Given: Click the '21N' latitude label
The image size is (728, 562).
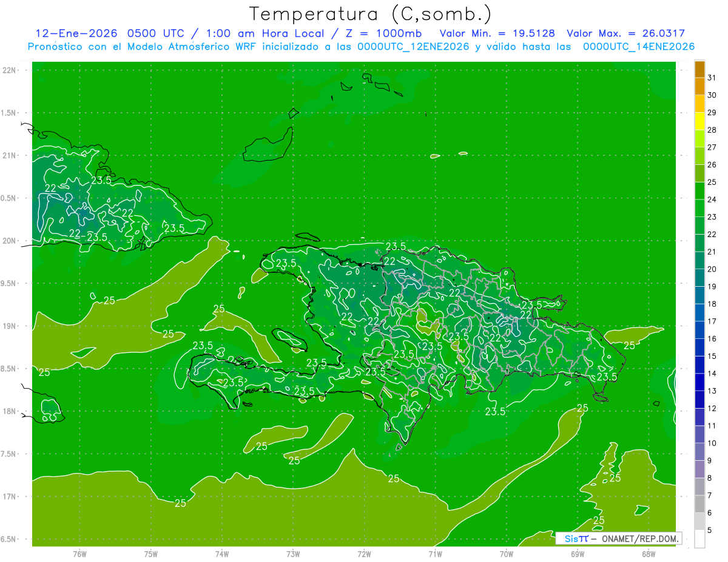Looking at the screenshot, I should [10, 156].
